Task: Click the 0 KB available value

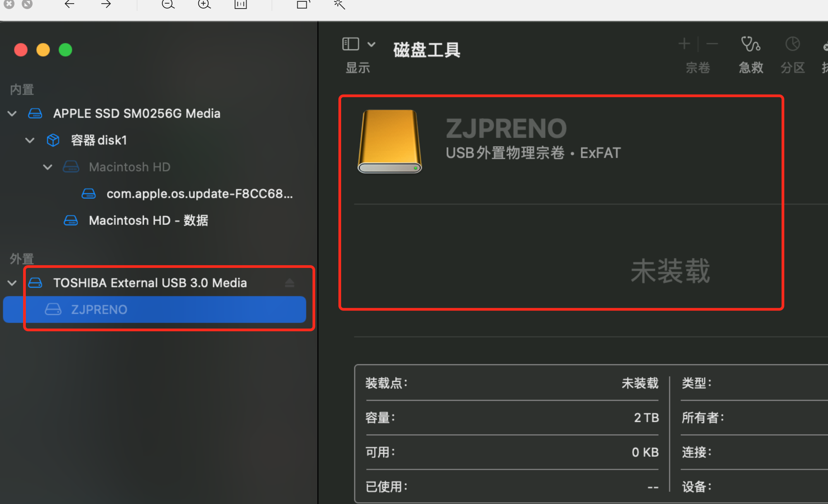Action: (x=645, y=452)
